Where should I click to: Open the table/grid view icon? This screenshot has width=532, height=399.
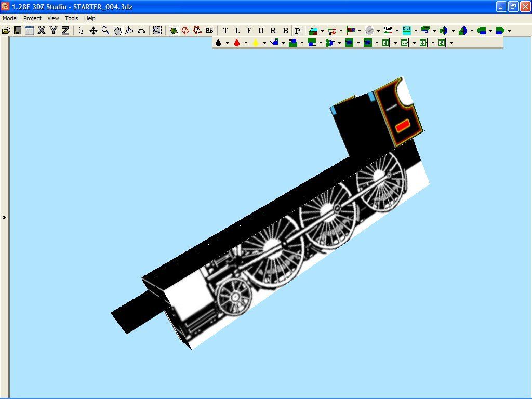point(30,31)
